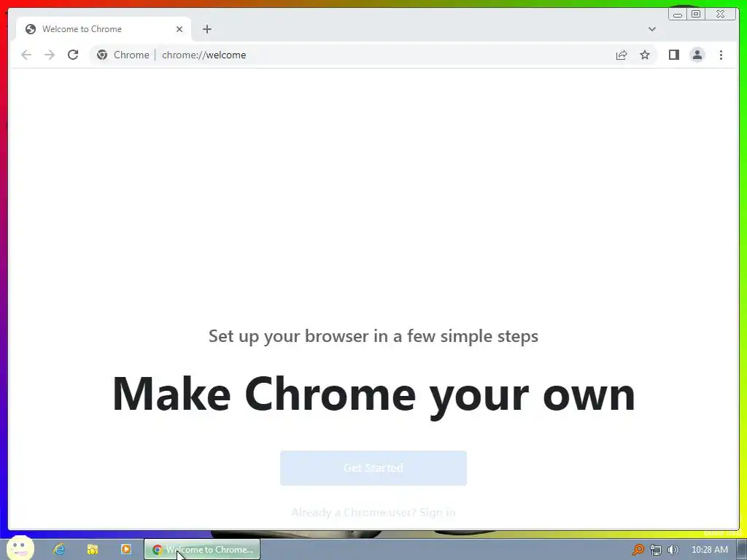This screenshot has width=747, height=560.
Task: Open the side panel icon
Action: pyautogui.click(x=673, y=55)
